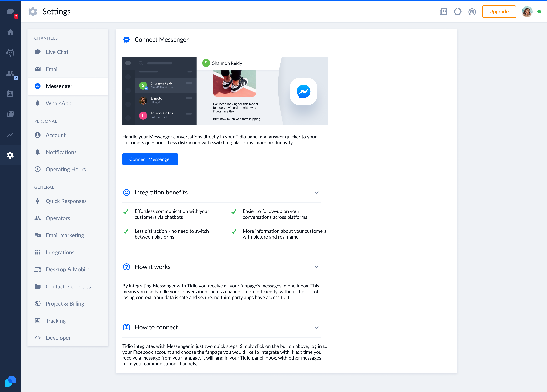Open the email inbox icon in left rail
Screen dimensions: 547x392
click(x=10, y=114)
